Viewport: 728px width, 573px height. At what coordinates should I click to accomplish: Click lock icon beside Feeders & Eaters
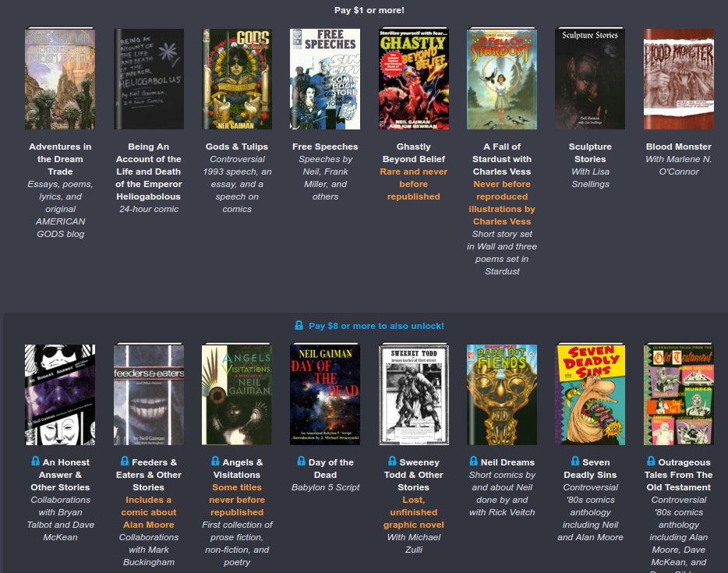tap(125, 461)
